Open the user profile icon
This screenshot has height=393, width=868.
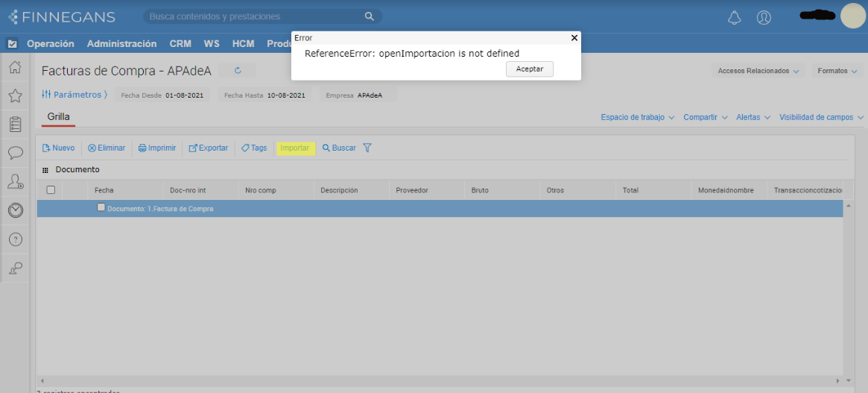[764, 17]
